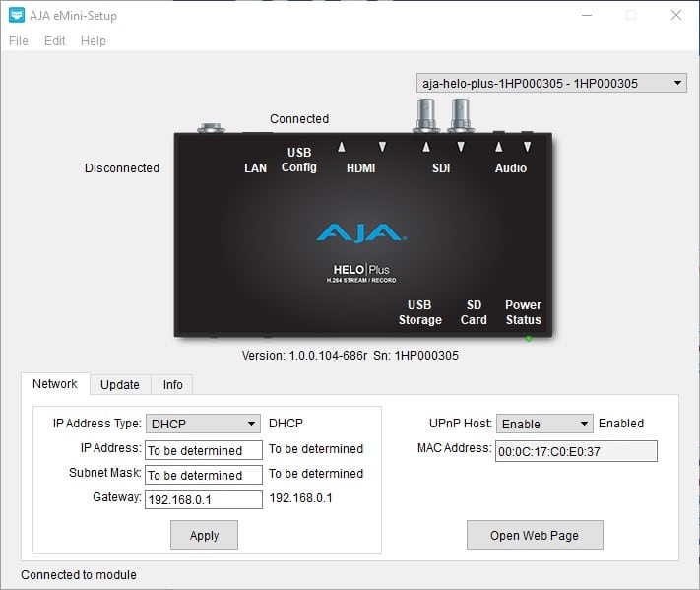
Task: Click into the Gateway input field
Action: 204,499
